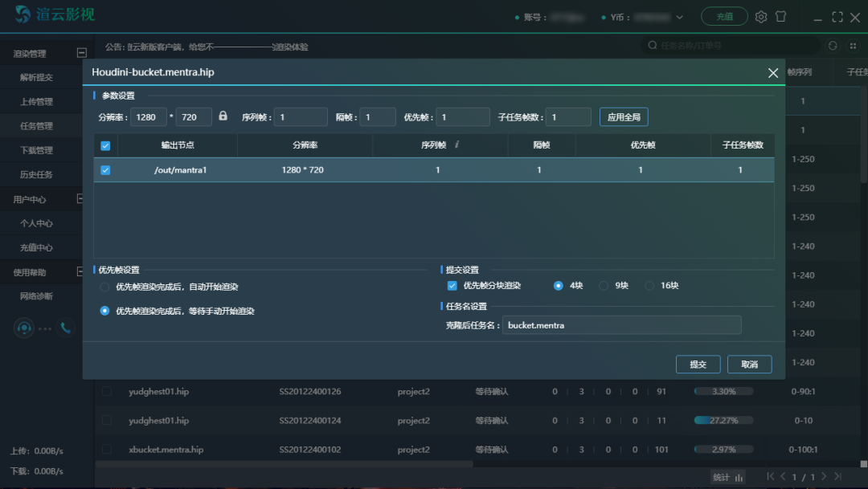Go to 历史任务 in the sidebar

point(36,174)
